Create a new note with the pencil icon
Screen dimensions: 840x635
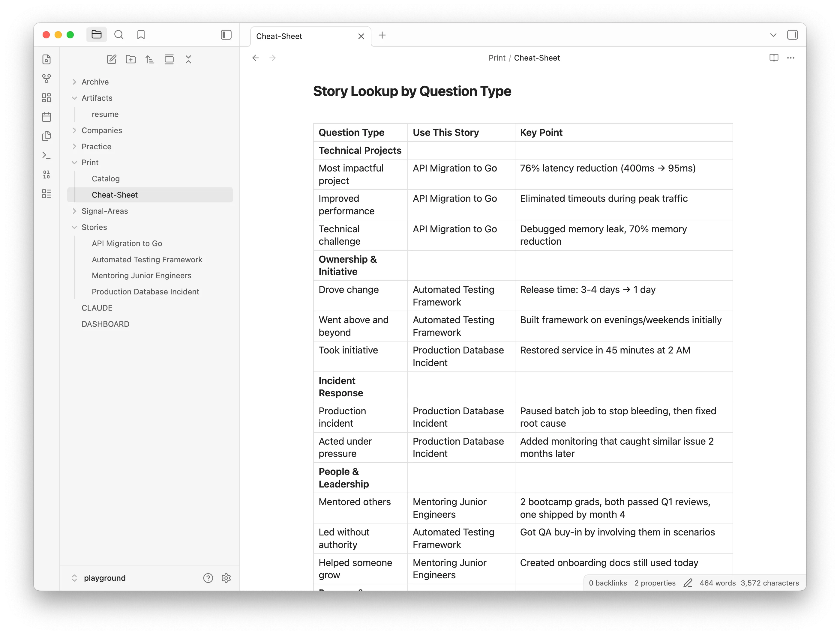[112, 59]
